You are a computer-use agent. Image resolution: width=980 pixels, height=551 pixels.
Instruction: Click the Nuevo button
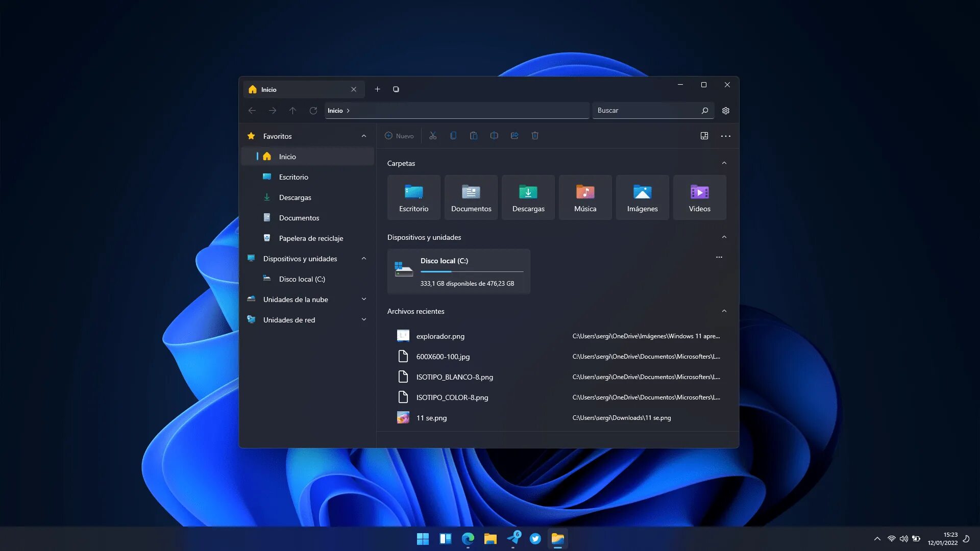pos(399,136)
